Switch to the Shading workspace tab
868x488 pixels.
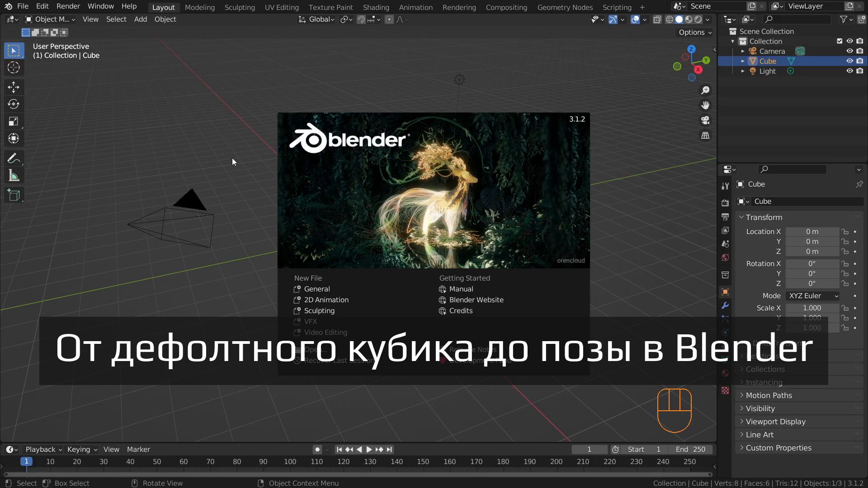pos(376,7)
